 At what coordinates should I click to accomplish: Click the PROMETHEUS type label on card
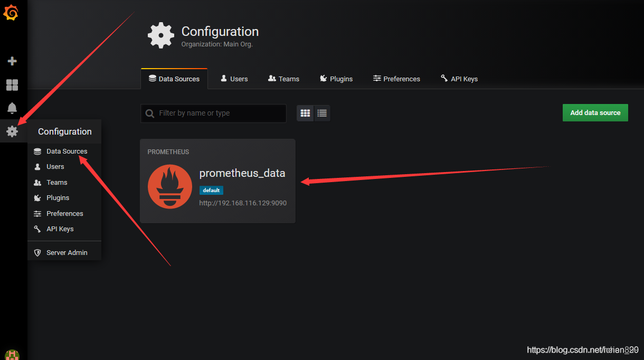(x=168, y=152)
